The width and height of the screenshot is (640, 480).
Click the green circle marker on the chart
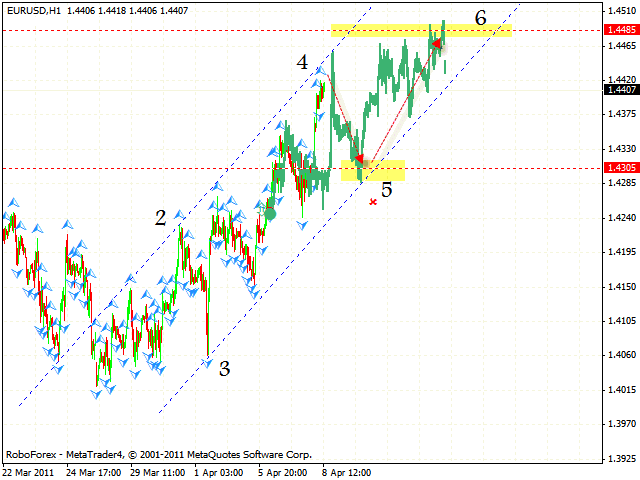[270, 214]
